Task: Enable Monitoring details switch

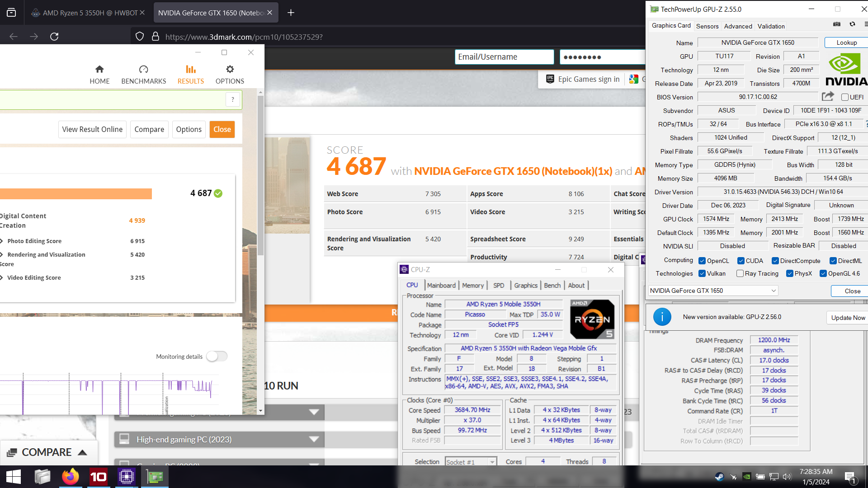Action: [217, 357]
